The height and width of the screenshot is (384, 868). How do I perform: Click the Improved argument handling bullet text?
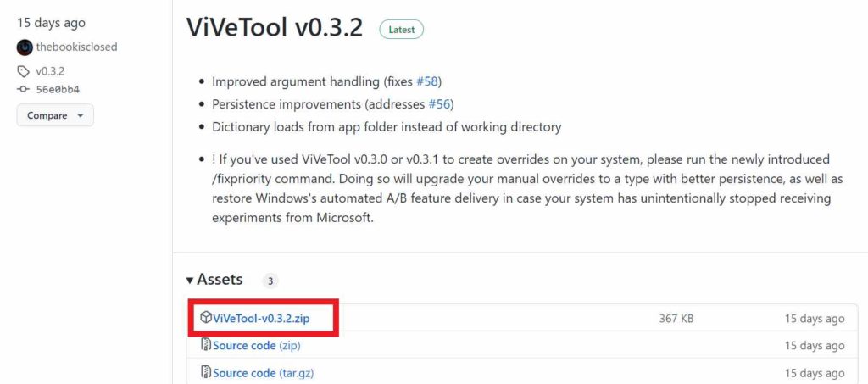(326, 82)
